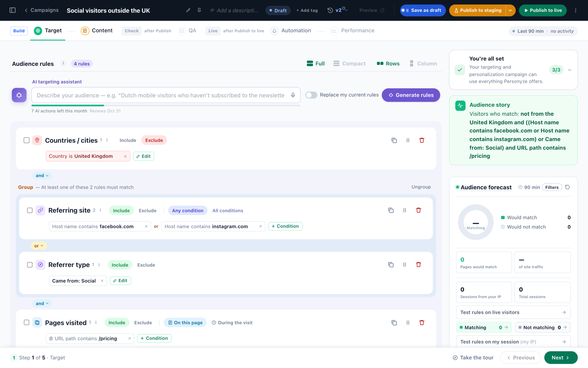
Task: Change the 'or' operator inside the group
Action: (39, 246)
